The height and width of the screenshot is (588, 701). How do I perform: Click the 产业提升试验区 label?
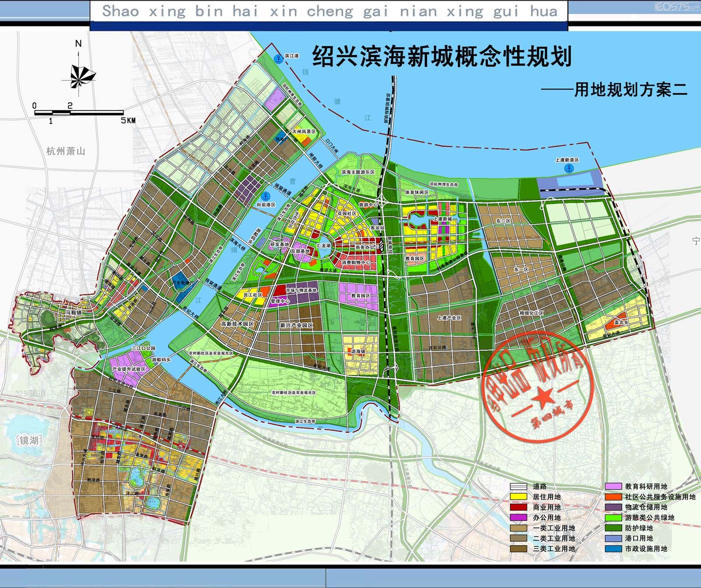point(129,370)
